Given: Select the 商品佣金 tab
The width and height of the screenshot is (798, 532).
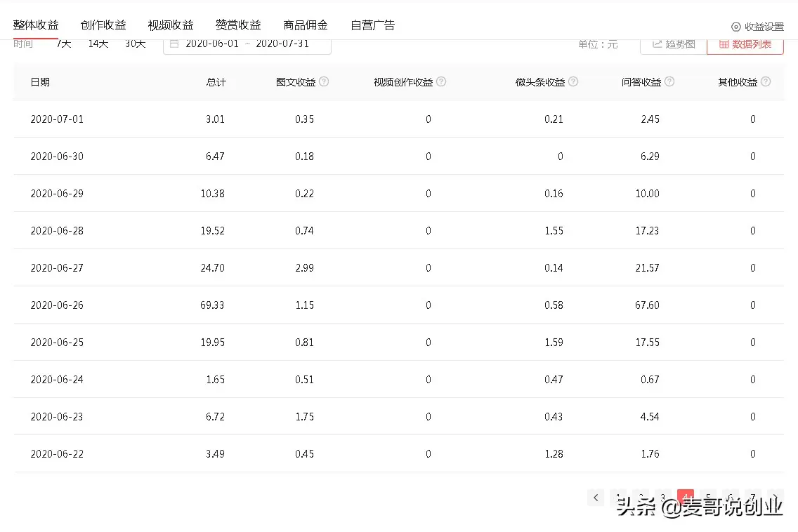Looking at the screenshot, I should 306,25.
